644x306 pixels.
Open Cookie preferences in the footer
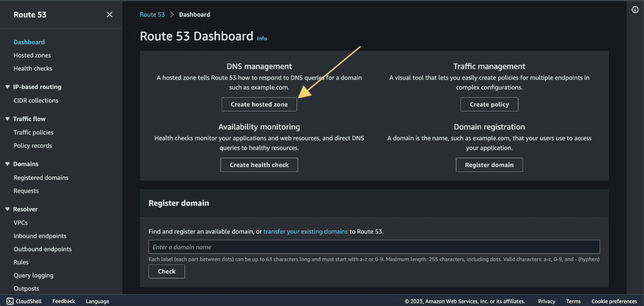(x=614, y=301)
